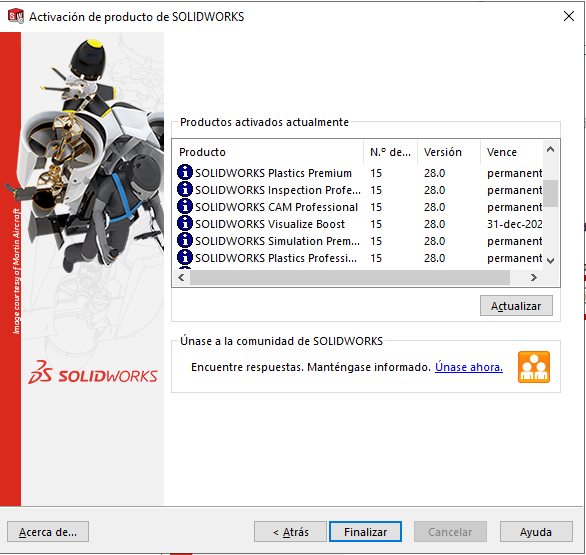
Task: Click info icon beside SOLIDWORKS Plastics Premium
Action: coord(185,172)
